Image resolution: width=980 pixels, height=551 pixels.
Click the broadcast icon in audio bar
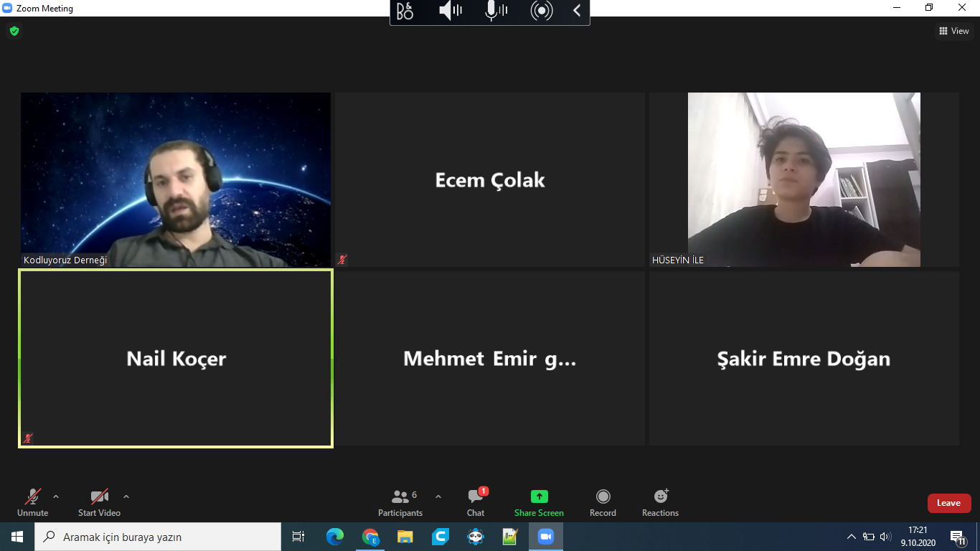(542, 11)
